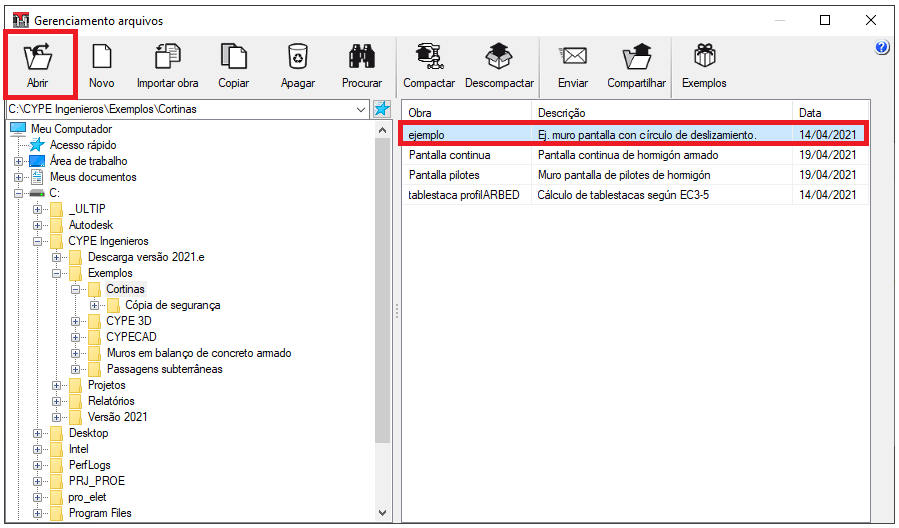Collapse the Cortinas folder node
Image resolution: width=899 pixels, height=528 pixels.
click(75, 290)
